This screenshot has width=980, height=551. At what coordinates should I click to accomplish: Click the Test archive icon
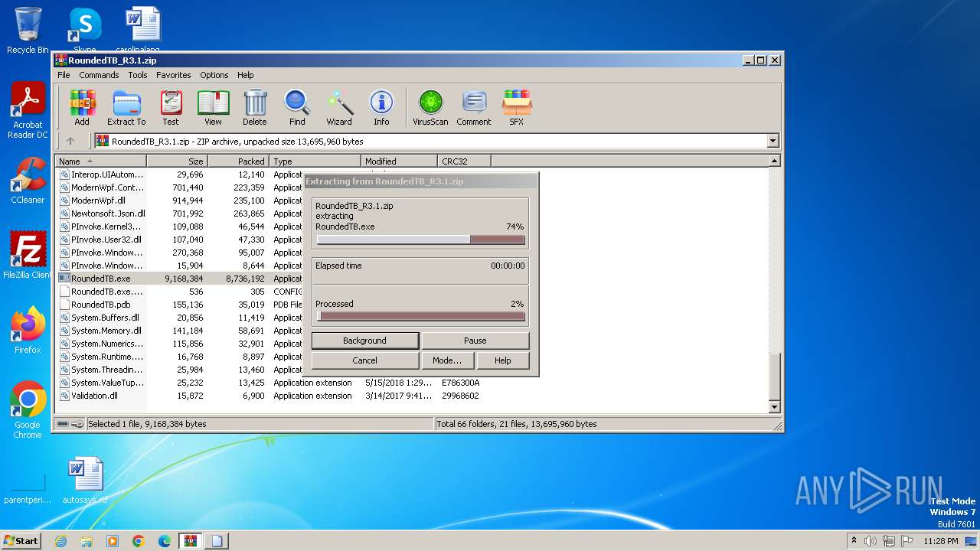[171, 107]
